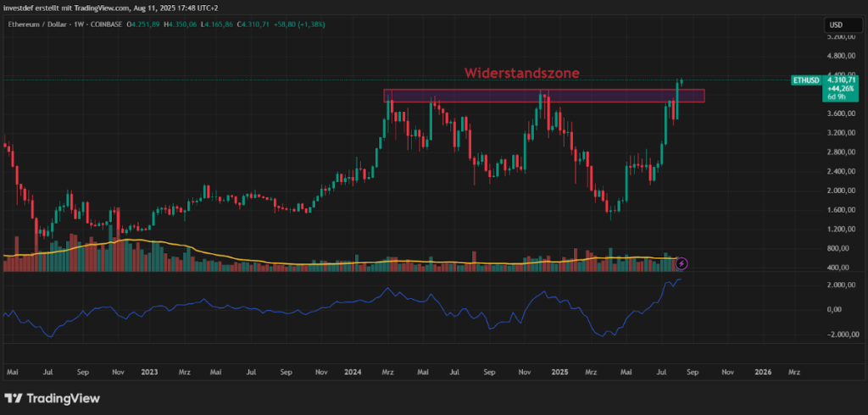Open the USD currency dropdown
This screenshot has height=415, width=868.
(833, 24)
